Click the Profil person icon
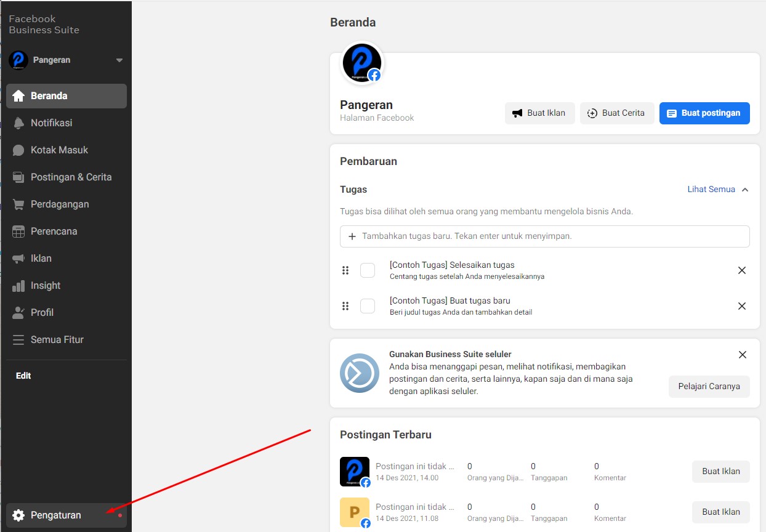Screen dimensions: 766x532 click(18, 313)
